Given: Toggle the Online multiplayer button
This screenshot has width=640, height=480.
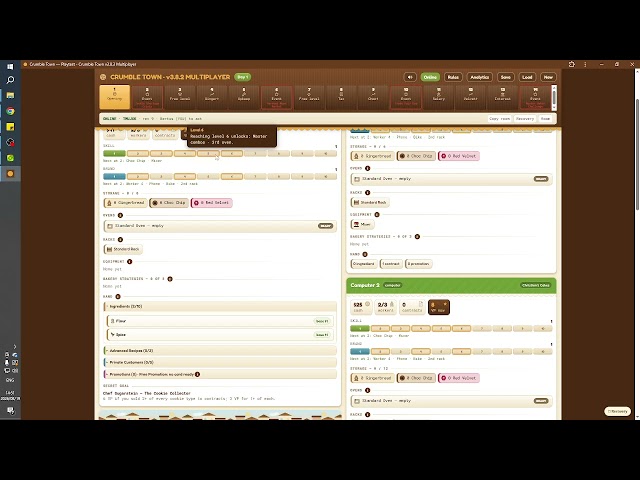Looking at the screenshot, I should click(x=430, y=77).
